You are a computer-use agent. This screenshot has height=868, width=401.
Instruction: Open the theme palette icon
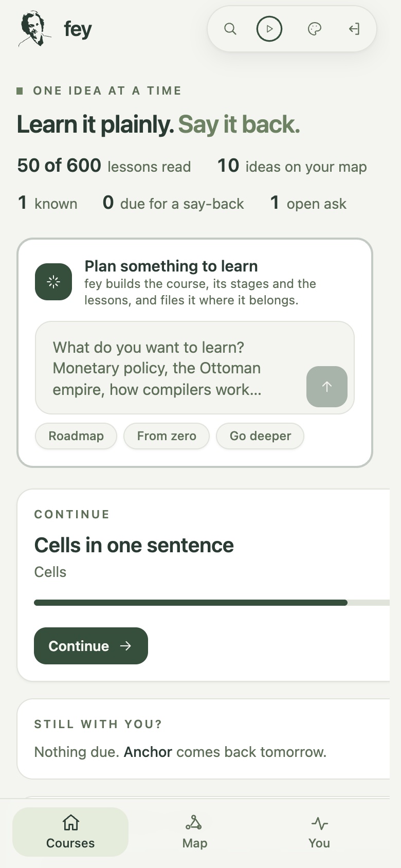pyautogui.click(x=315, y=29)
